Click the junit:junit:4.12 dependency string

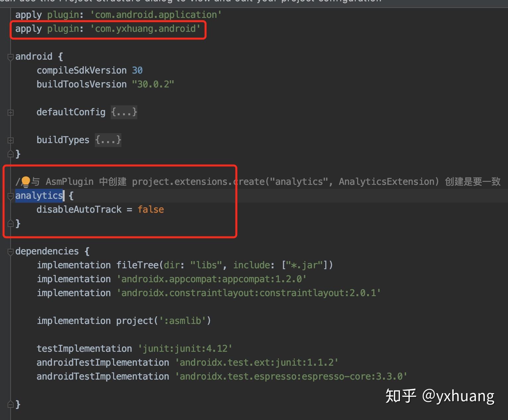coord(185,348)
